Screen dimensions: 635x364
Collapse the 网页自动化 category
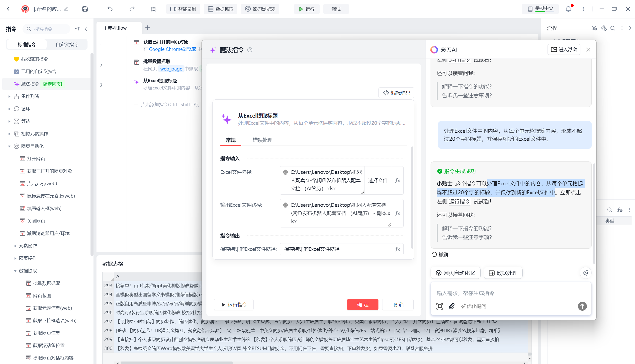(x=9, y=146)
